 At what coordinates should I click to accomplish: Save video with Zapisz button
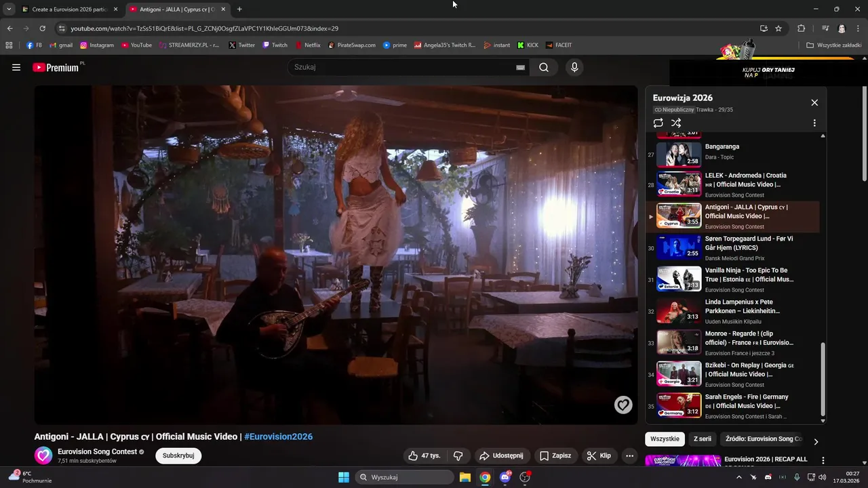click(x=555, y=455)
